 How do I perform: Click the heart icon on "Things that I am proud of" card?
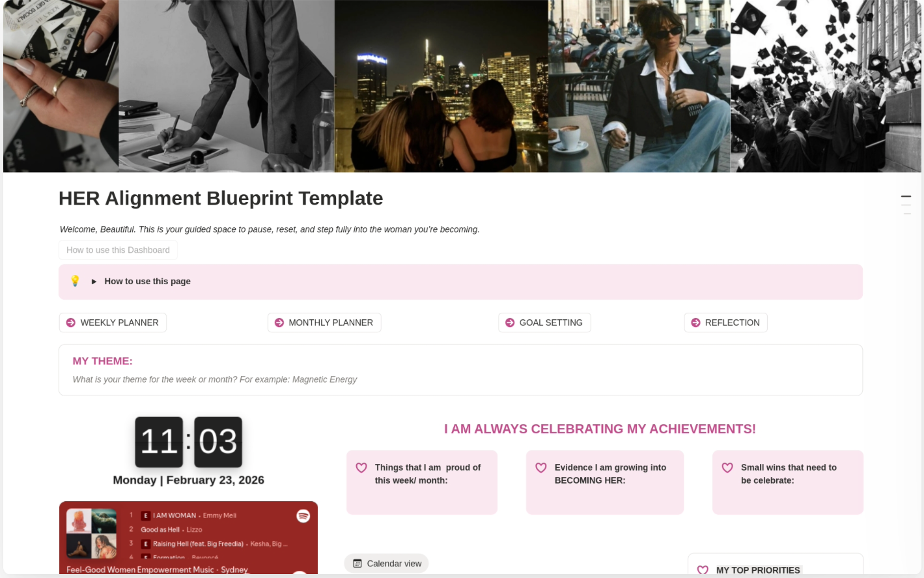click(x=361, y=467)
